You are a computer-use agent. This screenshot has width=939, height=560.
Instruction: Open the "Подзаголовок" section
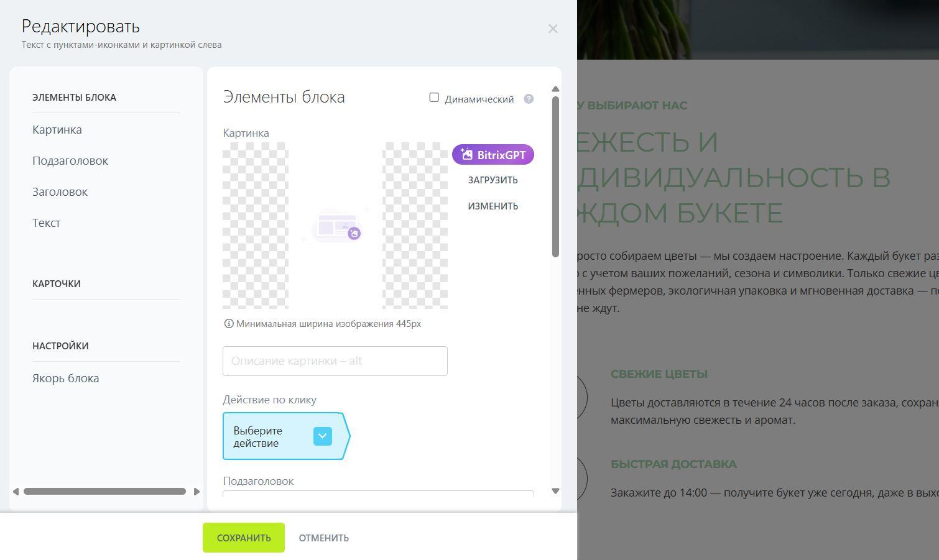tap(70, 160)
